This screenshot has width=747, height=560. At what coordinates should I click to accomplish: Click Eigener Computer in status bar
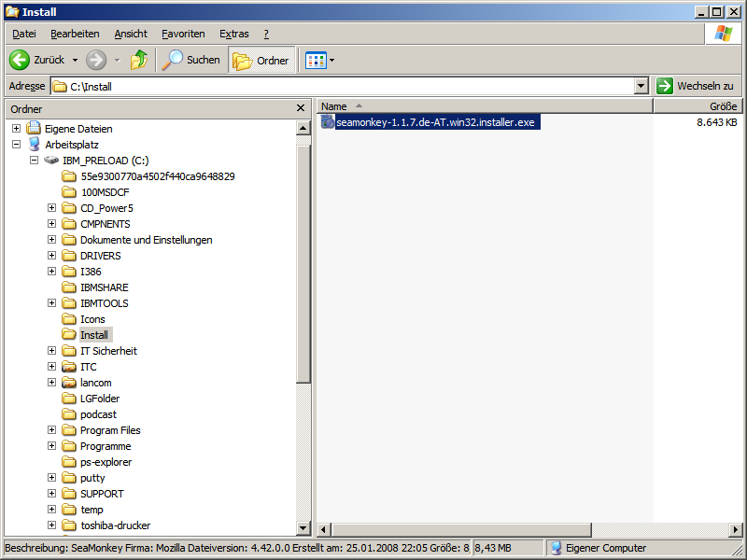coord(605,548)
